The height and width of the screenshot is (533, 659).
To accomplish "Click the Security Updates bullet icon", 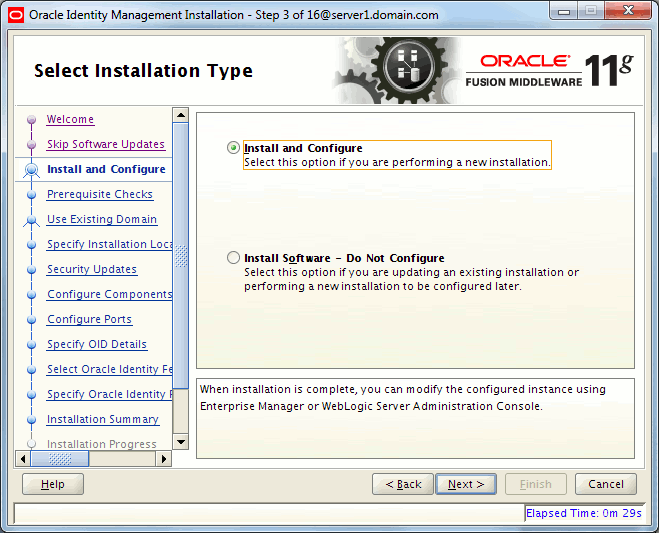I will point(32,269).
